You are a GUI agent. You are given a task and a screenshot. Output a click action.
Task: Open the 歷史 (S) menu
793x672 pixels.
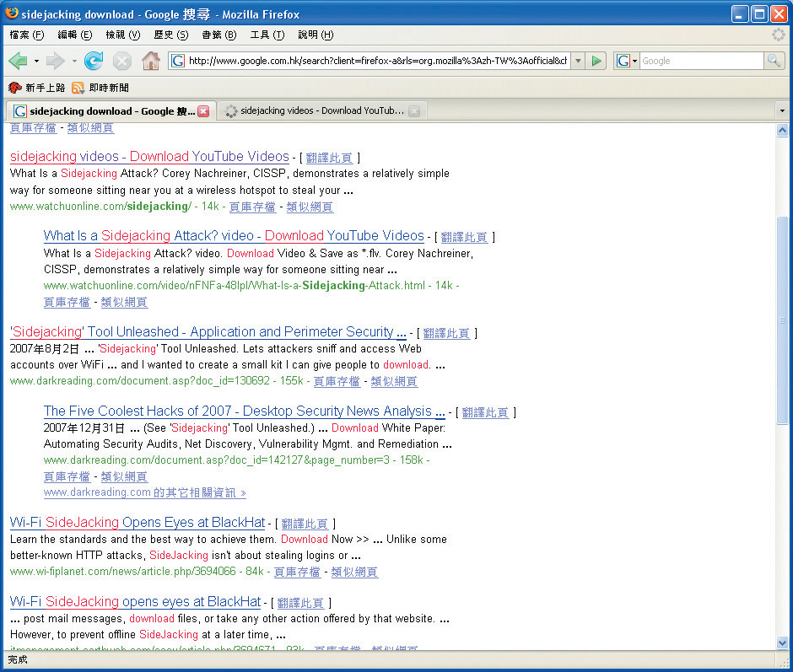(171, 35)
